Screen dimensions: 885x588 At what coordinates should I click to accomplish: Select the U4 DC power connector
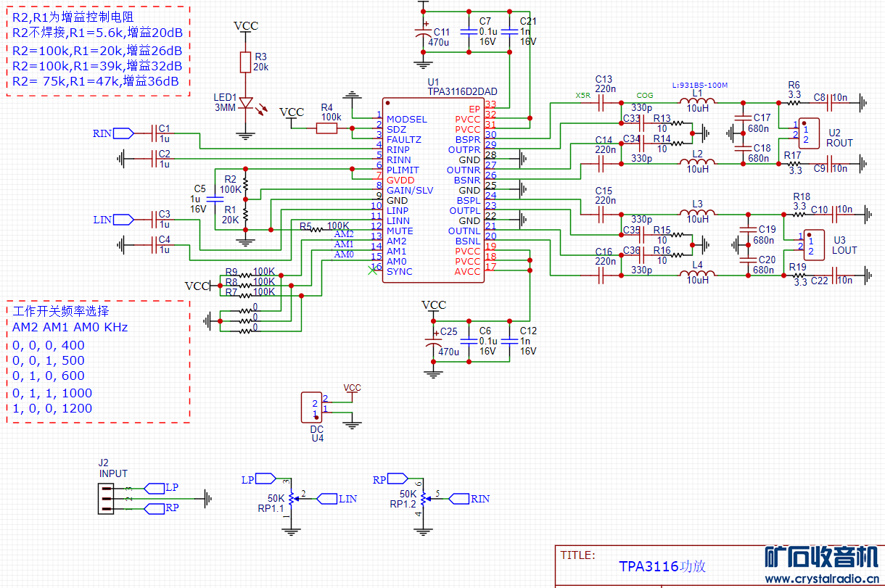point(312,407)
